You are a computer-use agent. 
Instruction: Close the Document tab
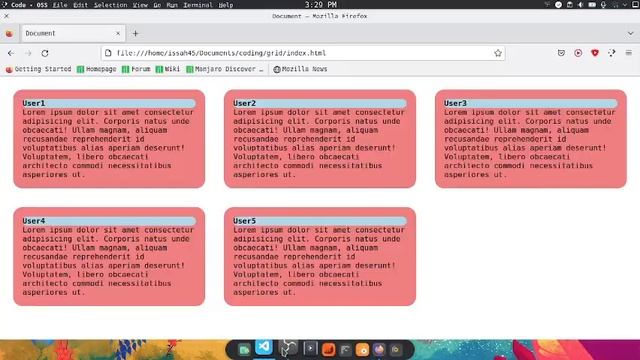click(118, 33)
